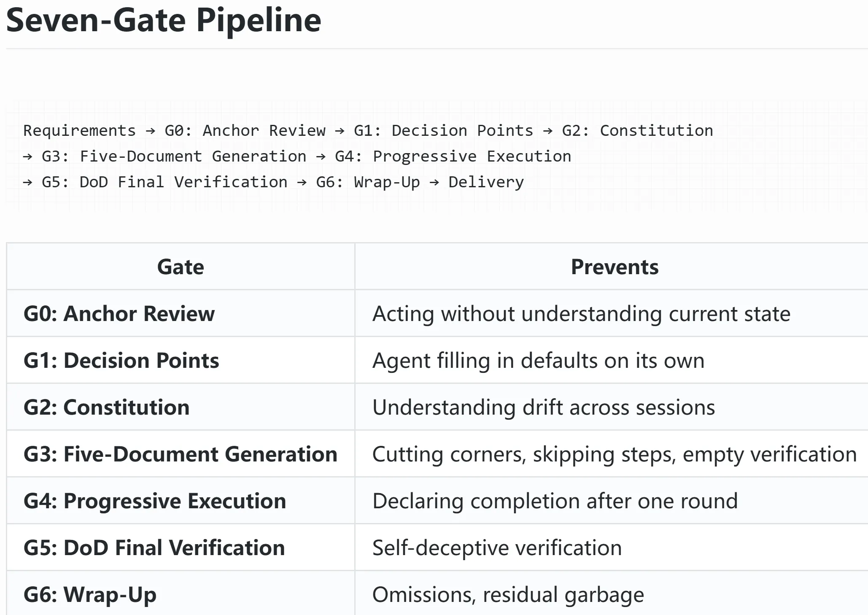Click the Prevents column header

point(615,267)
